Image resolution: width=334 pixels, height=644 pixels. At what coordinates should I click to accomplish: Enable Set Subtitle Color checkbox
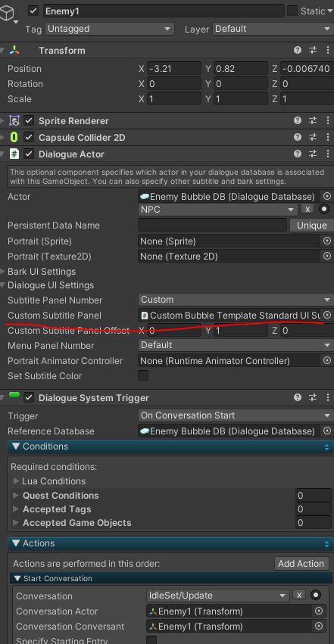coord(143,375)
